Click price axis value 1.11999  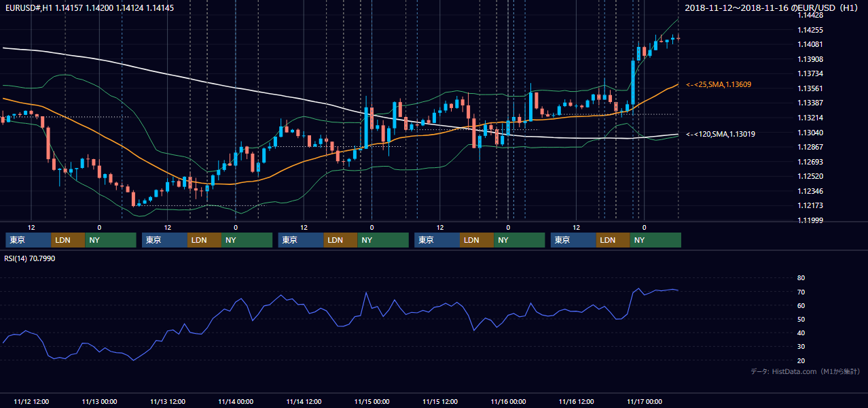tap(810, 220)
